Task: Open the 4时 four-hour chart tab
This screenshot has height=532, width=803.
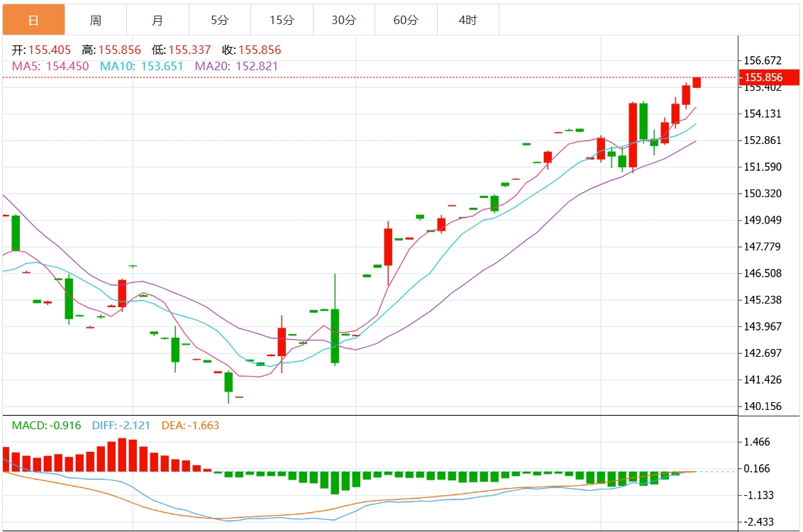Action: pos(467,20)
